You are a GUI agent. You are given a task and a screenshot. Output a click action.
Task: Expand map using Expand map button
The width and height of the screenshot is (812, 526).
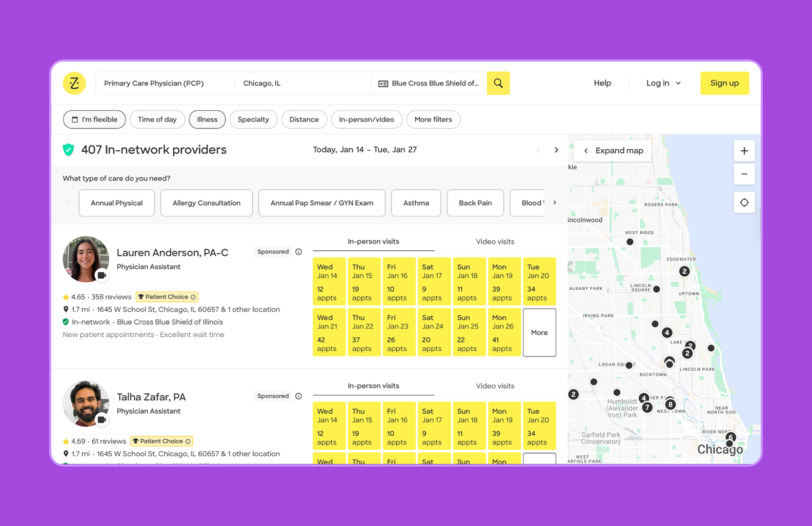[613, 151]
